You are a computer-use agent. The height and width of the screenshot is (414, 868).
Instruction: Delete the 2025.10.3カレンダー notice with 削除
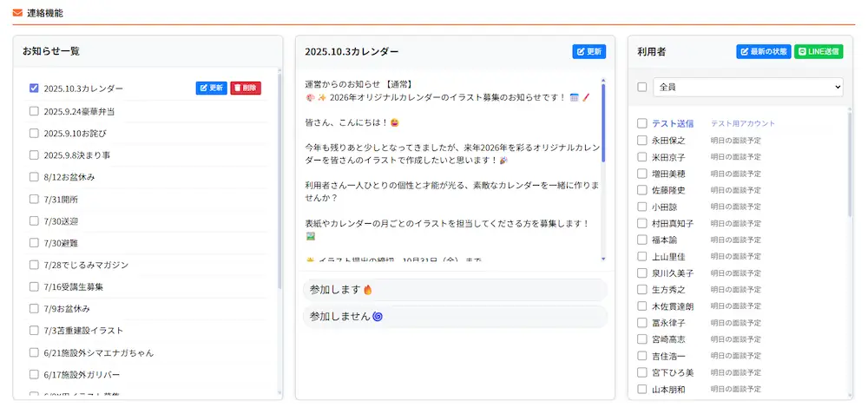click(x=246, y=88)
